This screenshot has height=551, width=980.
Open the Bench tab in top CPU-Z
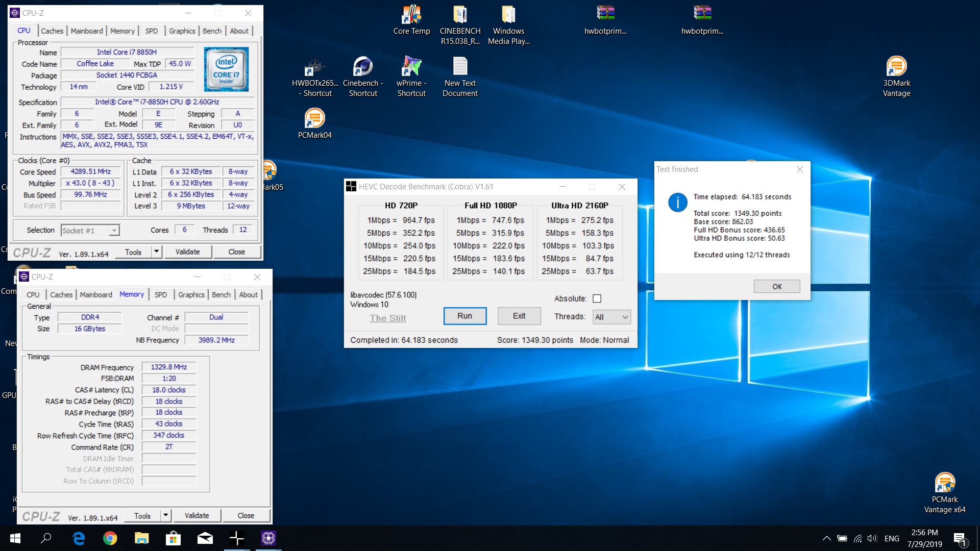click(x=212, y=31)
